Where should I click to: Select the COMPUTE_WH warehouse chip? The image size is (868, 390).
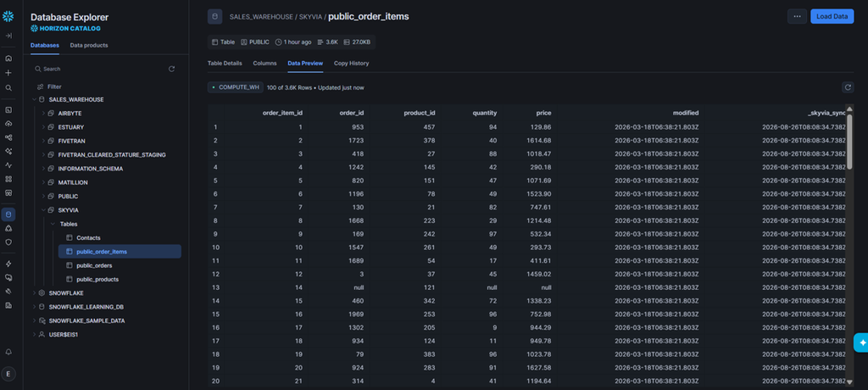click(236, 87)
